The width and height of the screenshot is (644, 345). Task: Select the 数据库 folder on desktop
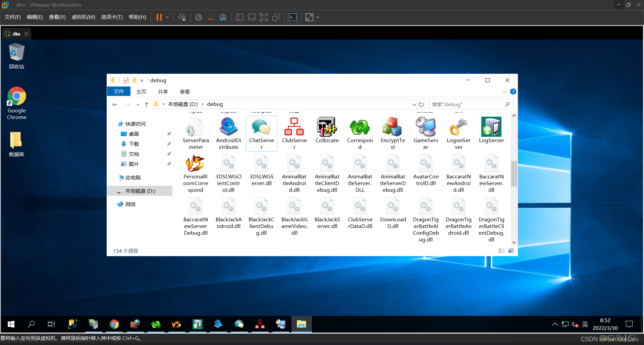tap(16, 144)
